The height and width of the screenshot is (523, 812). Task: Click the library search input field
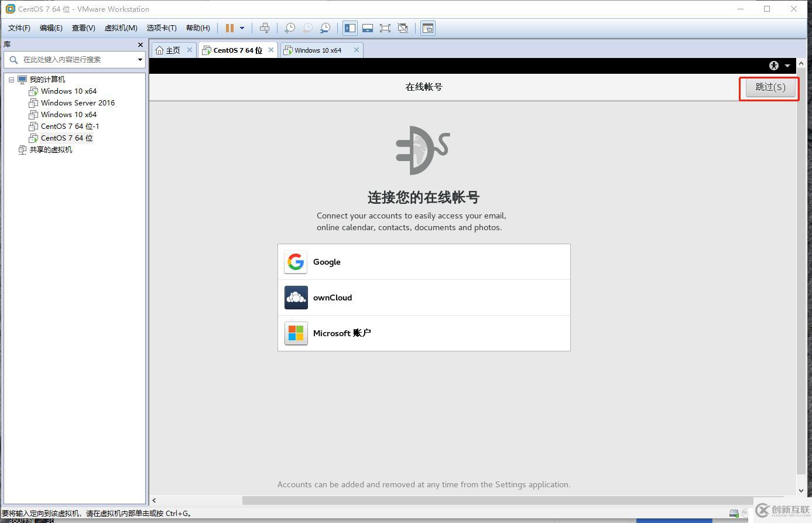click(x=74, y=60)
